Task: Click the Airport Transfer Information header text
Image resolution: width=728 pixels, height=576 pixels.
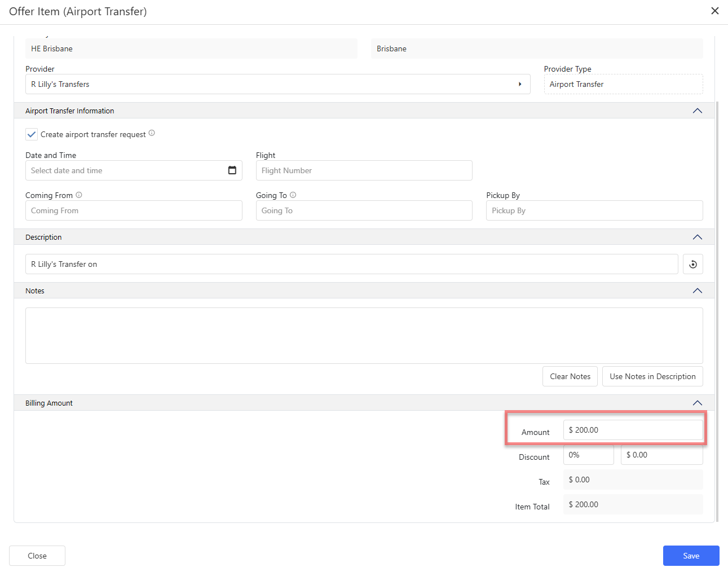Action: [x=69, y=111]
